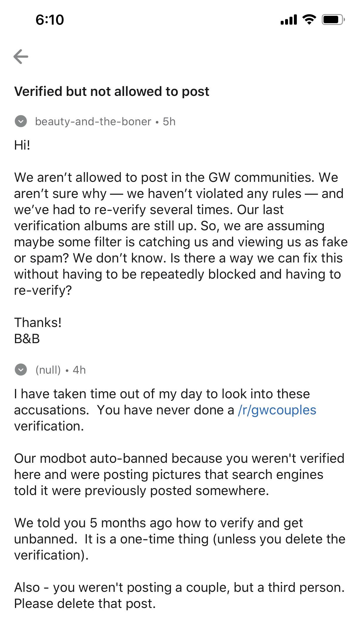The image size is (364, 620).
Task: Open the /r/gwcouples link
Action: [277, 410]
